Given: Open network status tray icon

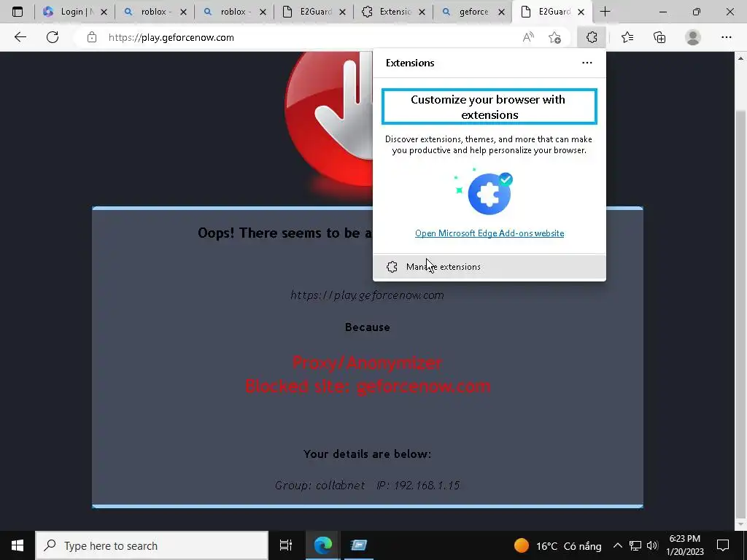Looking at the screenshot, I should coord(635,545).
